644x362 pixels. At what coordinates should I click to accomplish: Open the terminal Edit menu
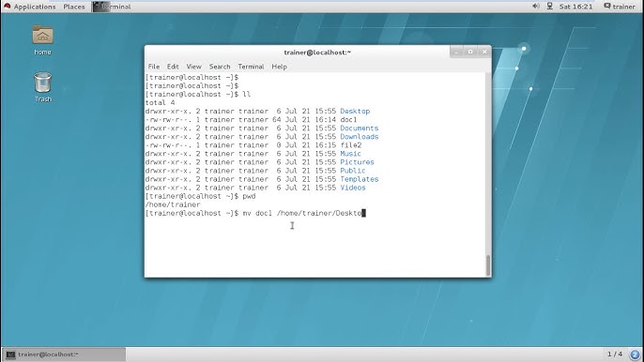(x=173, y=67)
